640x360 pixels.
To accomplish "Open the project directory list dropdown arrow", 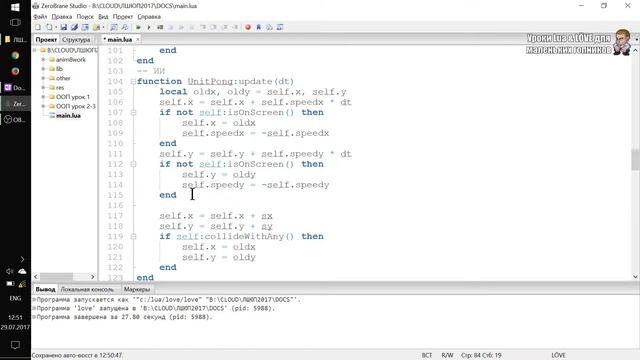I will [x=103, y=27].
